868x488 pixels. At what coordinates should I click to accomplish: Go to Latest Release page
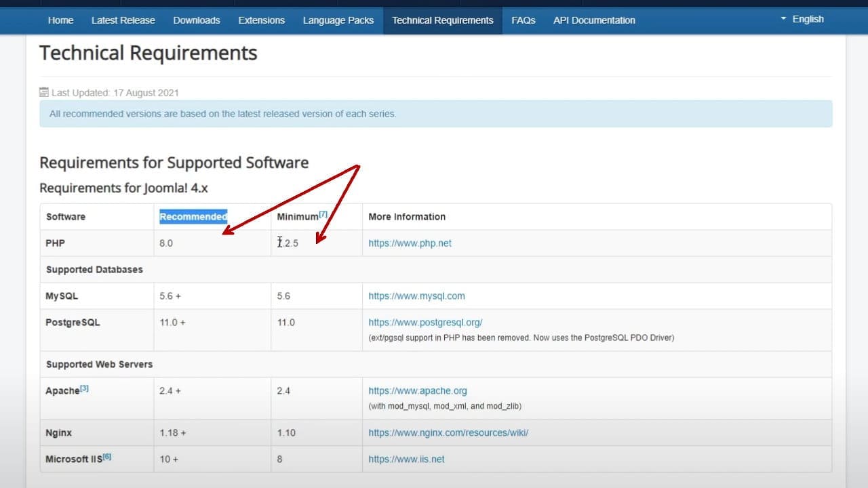[x=123, y=20]
